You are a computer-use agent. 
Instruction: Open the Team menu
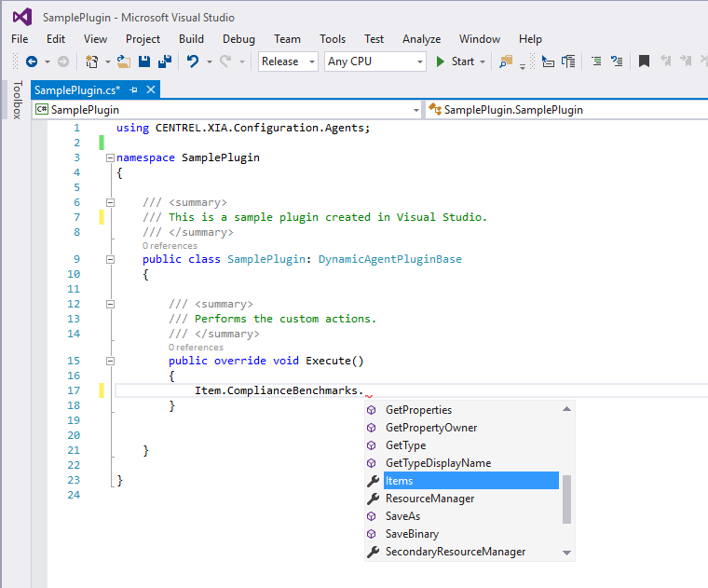click(x=287, y=39)
